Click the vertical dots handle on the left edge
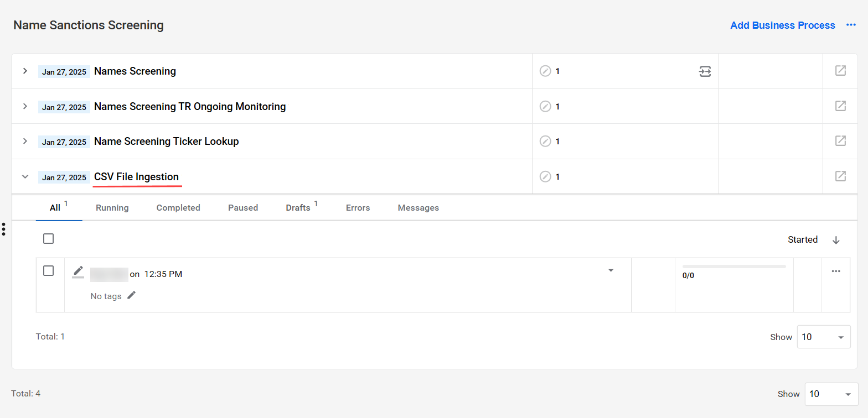Screen dimensions: 868x418 pyautogui.click(x=4, y=229)
